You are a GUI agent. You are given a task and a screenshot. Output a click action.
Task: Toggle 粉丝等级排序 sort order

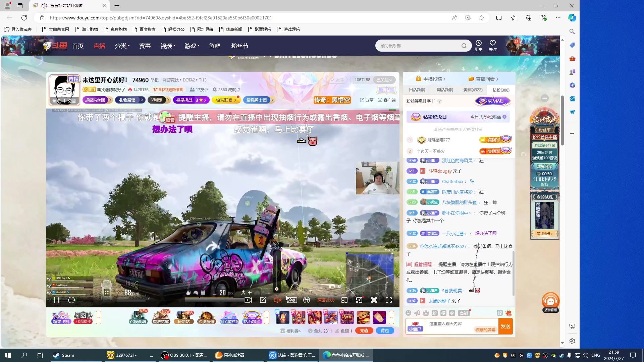(x=421, y=101)
